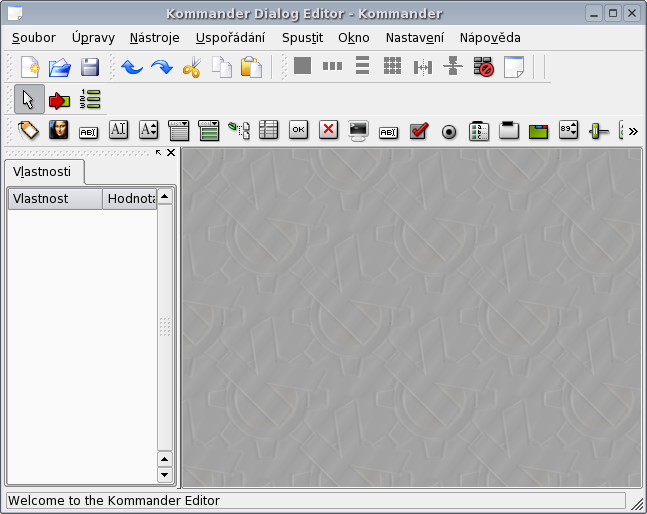The width and height of the screenshot is (647, 514).
Task: Open the Okno menu
Action: click(354, 38)
